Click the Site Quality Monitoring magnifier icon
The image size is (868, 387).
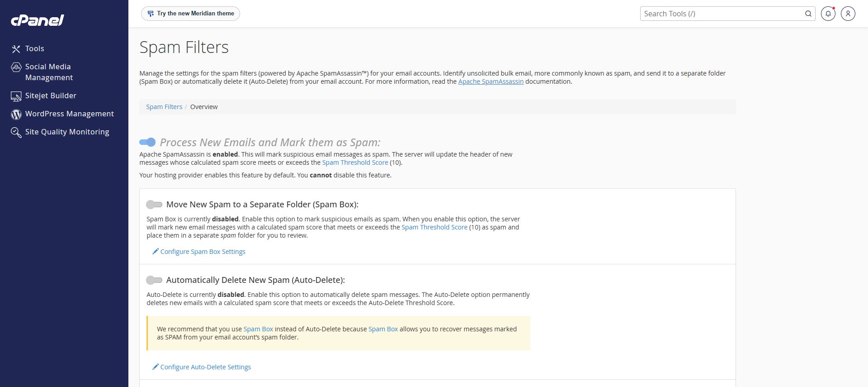(x=16, y=132)
